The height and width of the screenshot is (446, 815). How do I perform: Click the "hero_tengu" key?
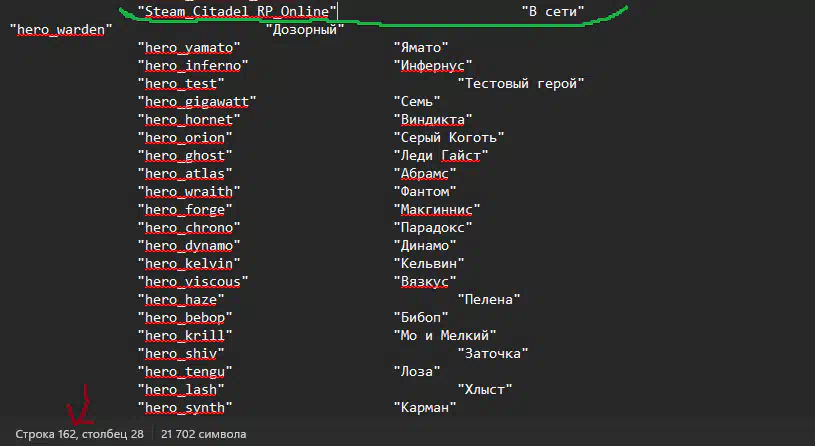click(185, 372)
